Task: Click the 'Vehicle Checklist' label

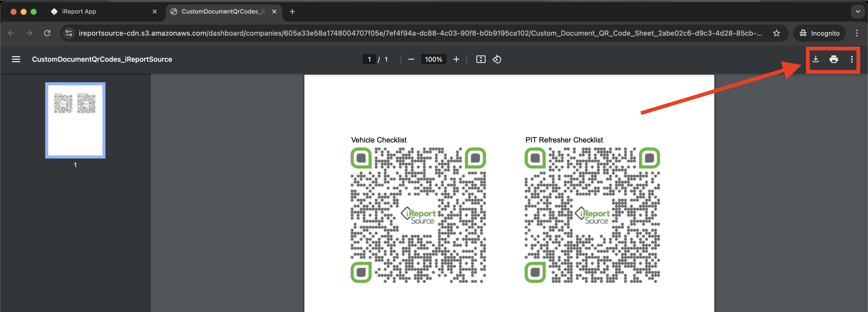Action: [x=379, y=140]
